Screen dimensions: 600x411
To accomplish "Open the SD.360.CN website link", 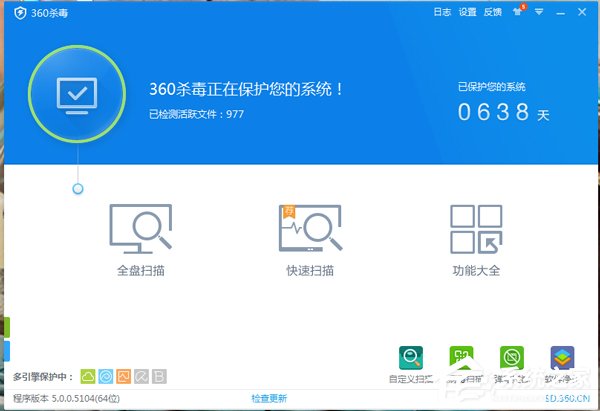I will (x=567, y=398).
